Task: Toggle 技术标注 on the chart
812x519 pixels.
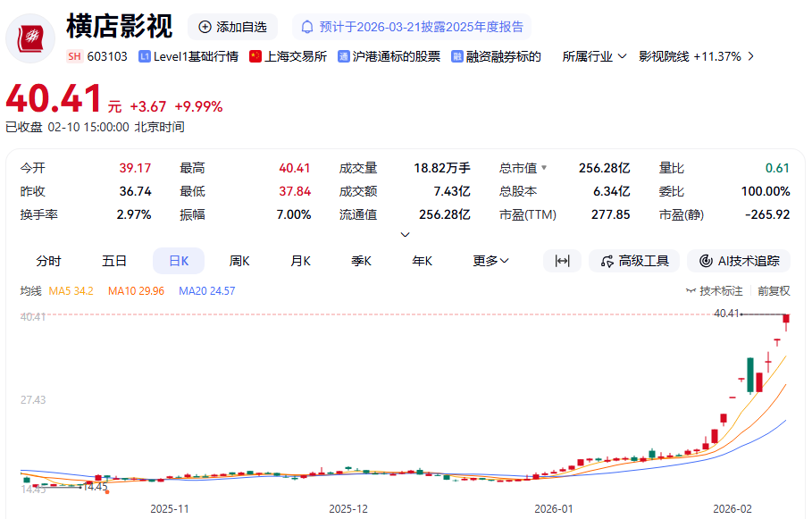Action: 715,290
